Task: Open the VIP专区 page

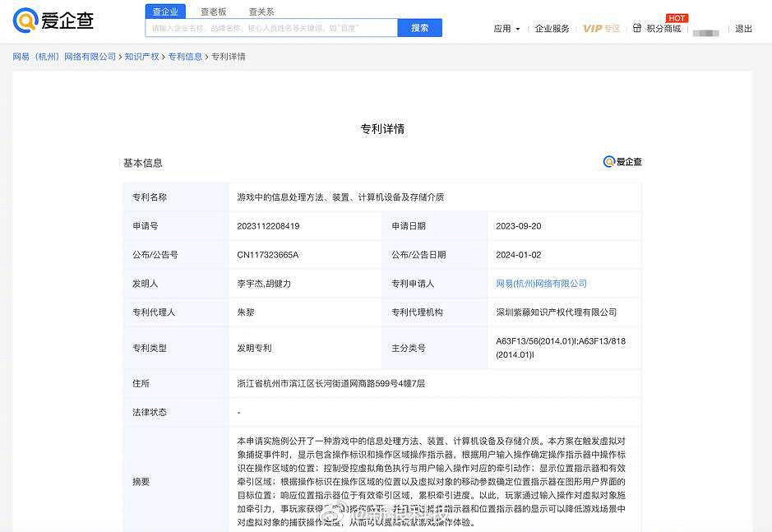Action: (602, 27)
